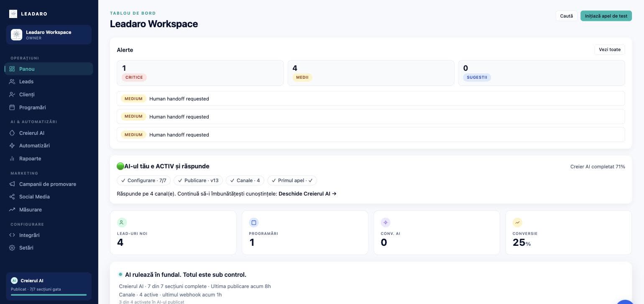
Task: Click the blue calendar icon on Programări card
Action: point(253,222)
